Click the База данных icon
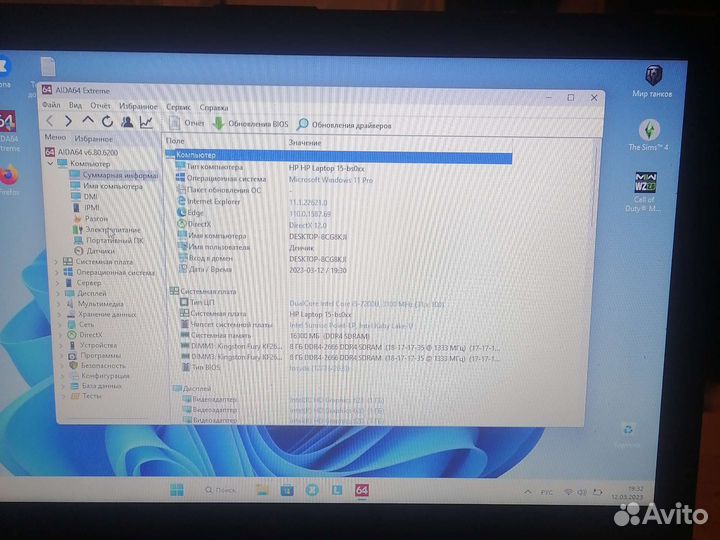This screenshot has height=540, width=720. pyautogui.click(x=75, y=386)
